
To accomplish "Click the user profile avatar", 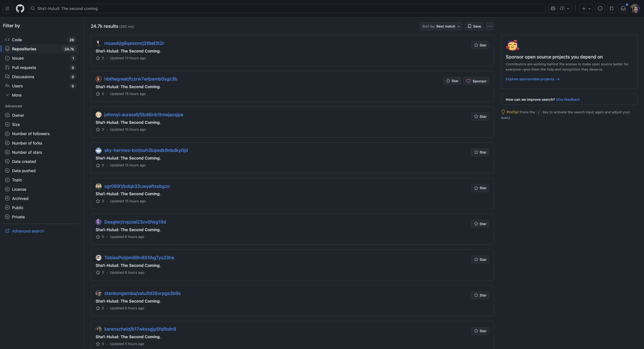I will [x=635, y=8].
